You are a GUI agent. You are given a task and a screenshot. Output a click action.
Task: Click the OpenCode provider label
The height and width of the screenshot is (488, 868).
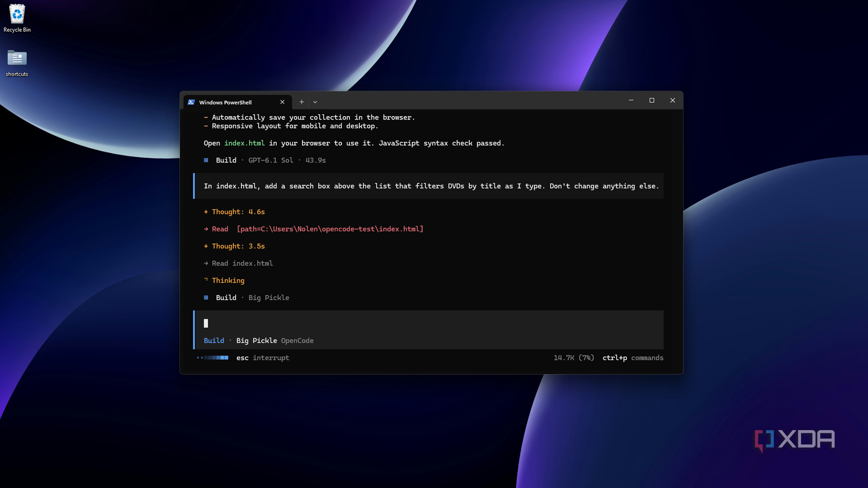297,341
